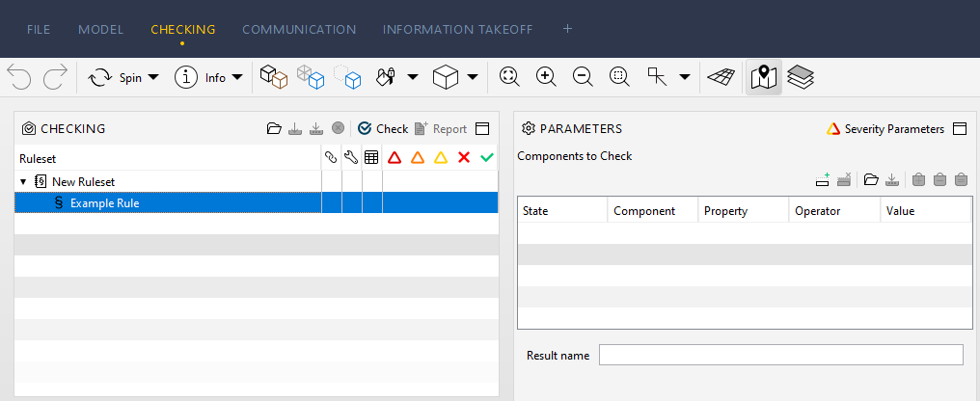Toggle the red critical severity triangle filter

(395, 157)
